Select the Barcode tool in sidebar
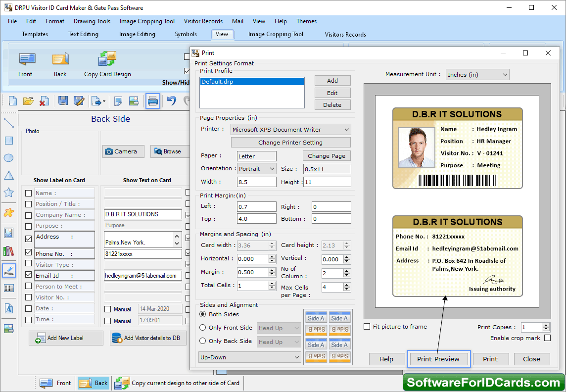This screenshot has width=566, height=392. [9, 288]
